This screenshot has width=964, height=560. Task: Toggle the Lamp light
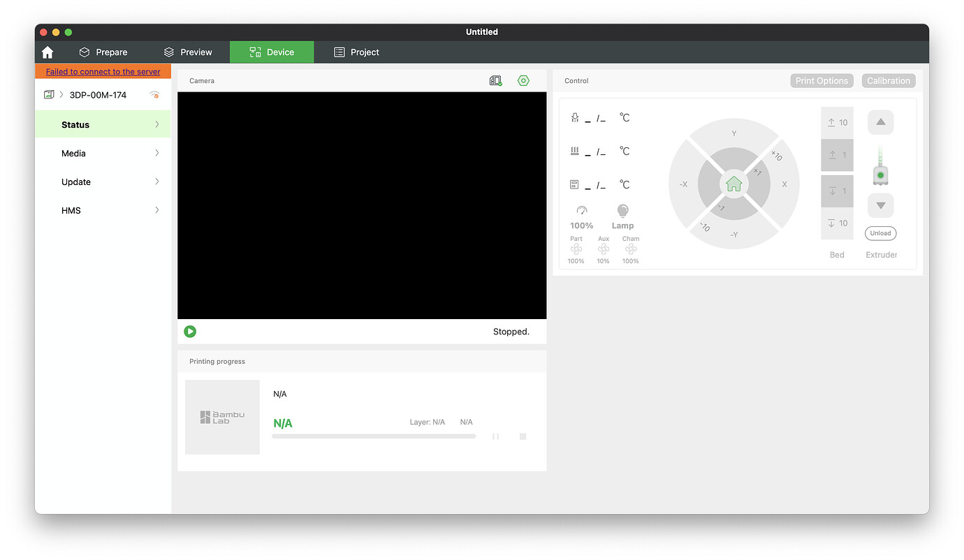pos(623,216)
